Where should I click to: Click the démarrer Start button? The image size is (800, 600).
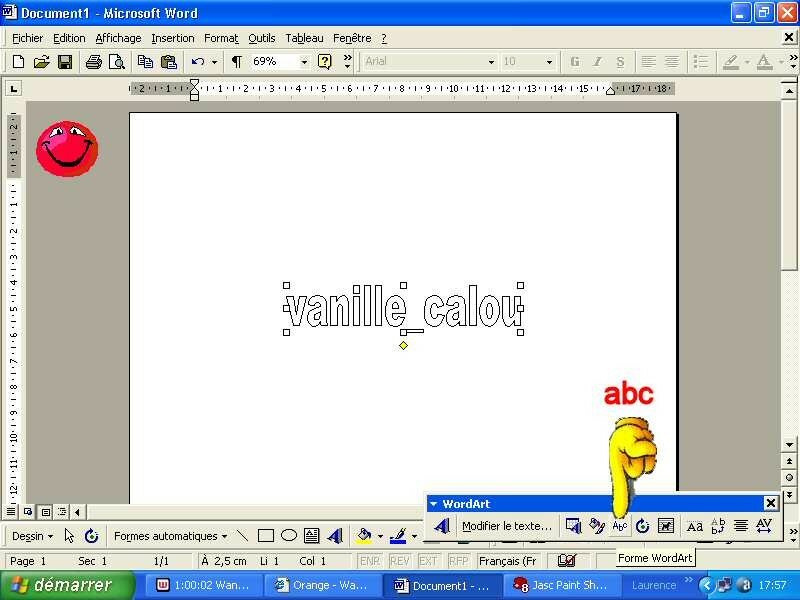point(68,585)
